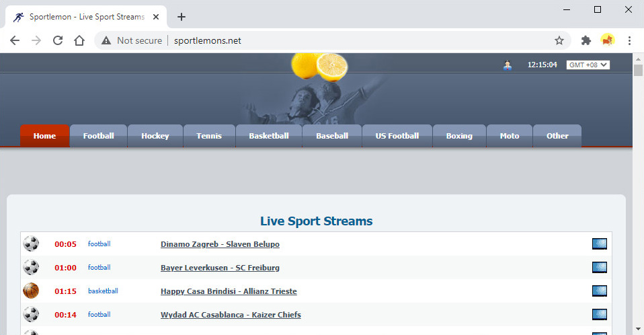Image resolution: width=644 pixels, height=335 pixels.
Task: Switch to the Boxing tab
Action: (459, 136)
